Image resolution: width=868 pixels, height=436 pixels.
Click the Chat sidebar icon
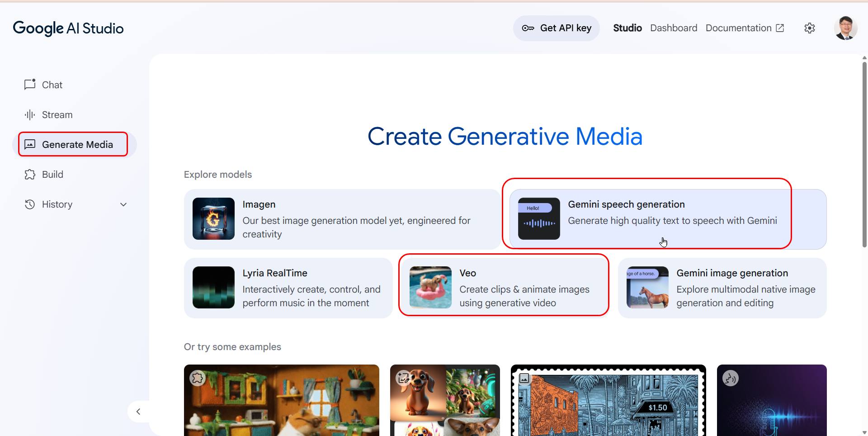[x=30, y=85]
